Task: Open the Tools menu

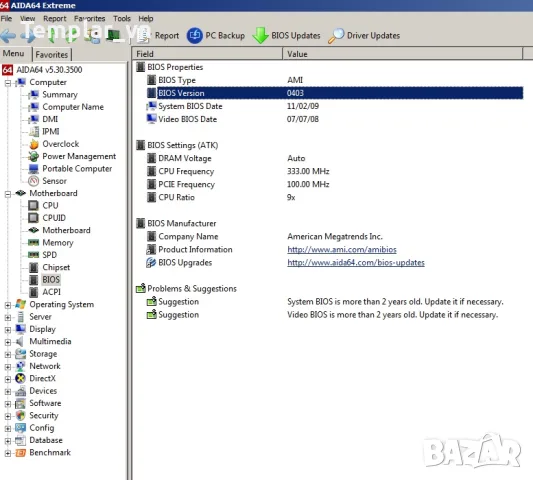Action: point(122,18)
